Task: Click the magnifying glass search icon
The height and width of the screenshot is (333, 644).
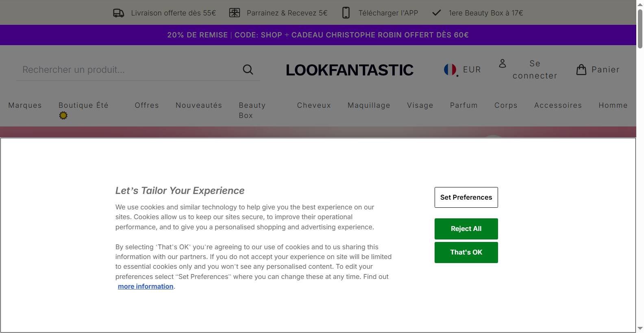Action: point(248,70)
